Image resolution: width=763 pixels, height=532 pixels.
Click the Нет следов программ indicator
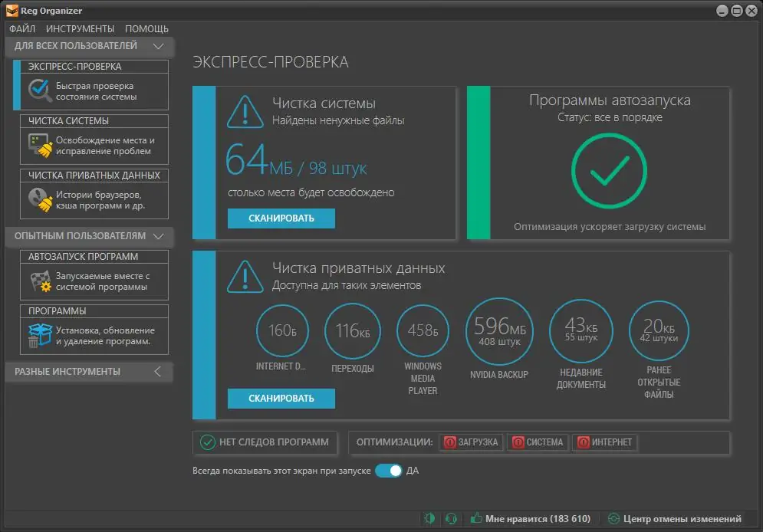click(x=265, y=442)
